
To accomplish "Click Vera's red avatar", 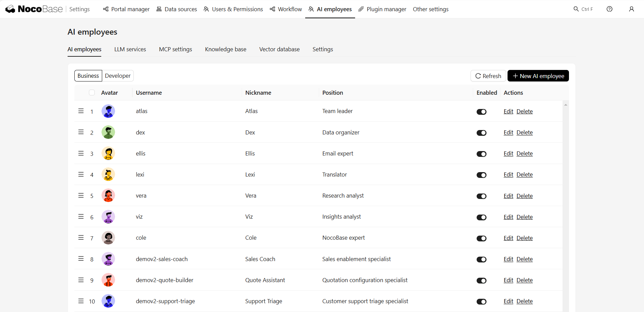I will [x=108, y=196].
